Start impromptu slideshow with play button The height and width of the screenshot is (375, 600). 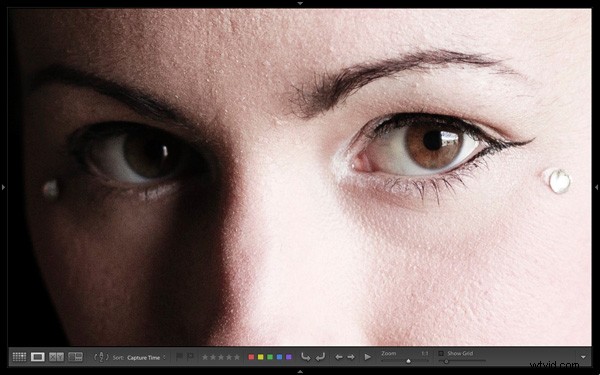(x=367, y=357)
